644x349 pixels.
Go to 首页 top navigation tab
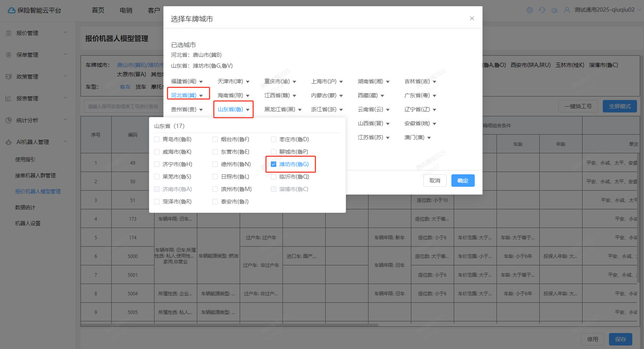[98, 11]
